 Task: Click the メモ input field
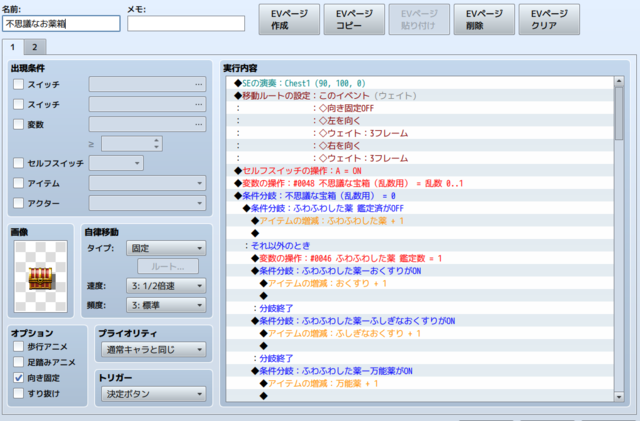click(x=186, y=24)
